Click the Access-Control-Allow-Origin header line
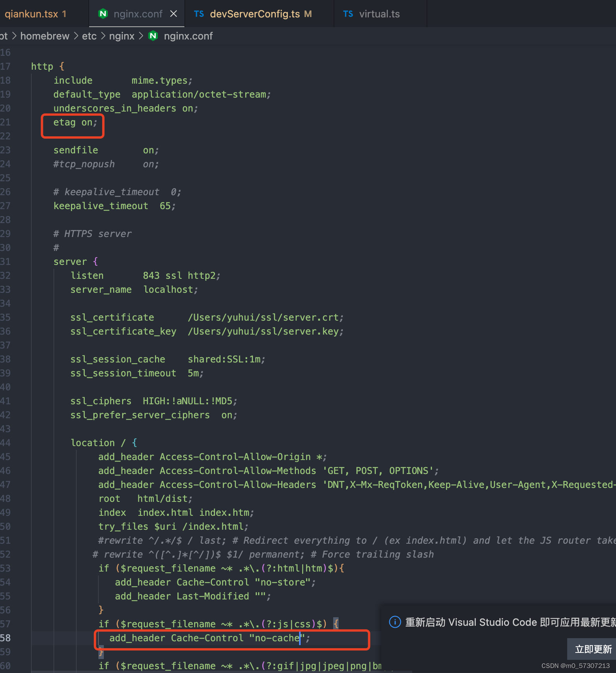 [212, 457]
